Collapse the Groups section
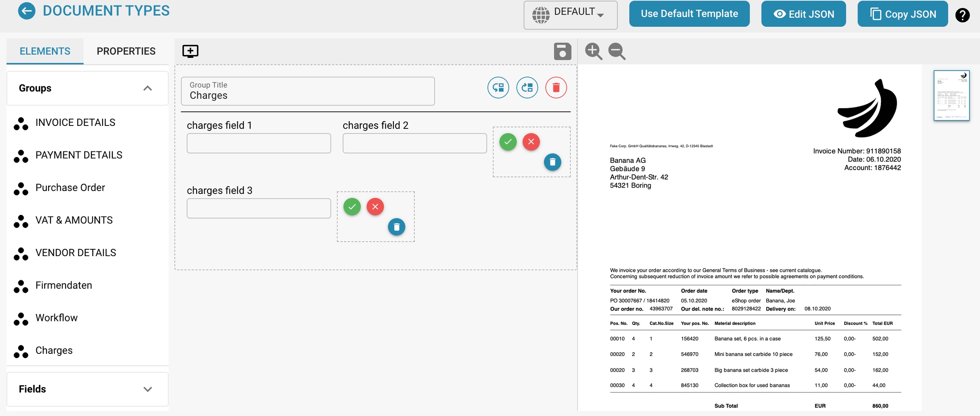 (148, 88)
